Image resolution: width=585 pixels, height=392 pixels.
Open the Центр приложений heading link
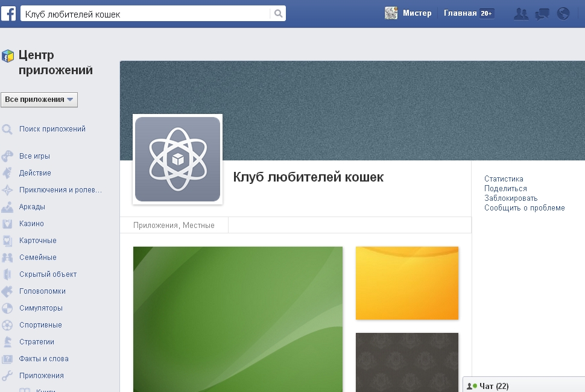[55, 62]
